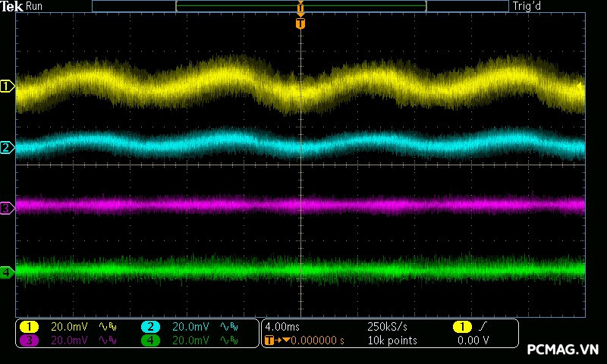Select the 10k points record length

point(392,340)
